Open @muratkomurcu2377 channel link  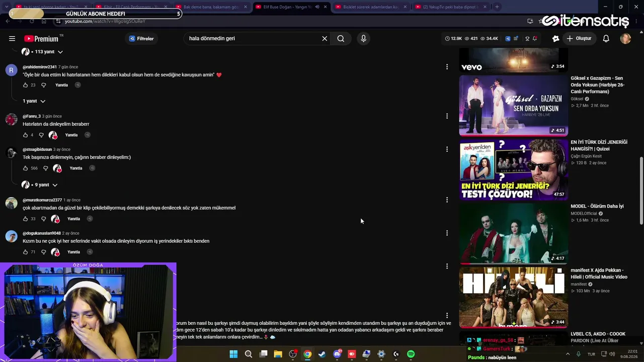(x=42, y=200)
